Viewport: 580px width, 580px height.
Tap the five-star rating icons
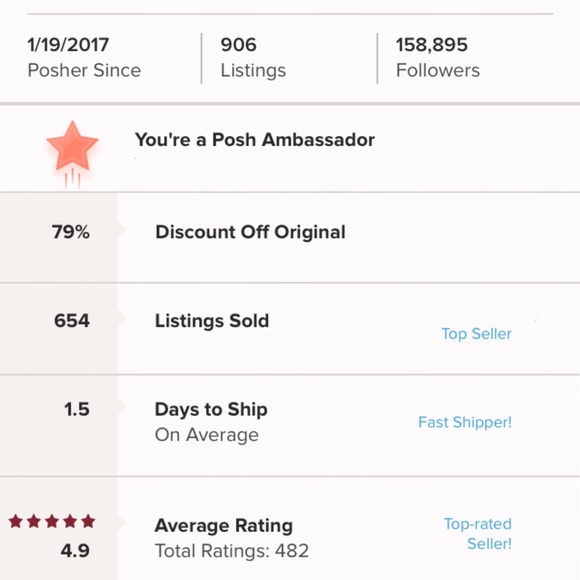coord(52,521)
